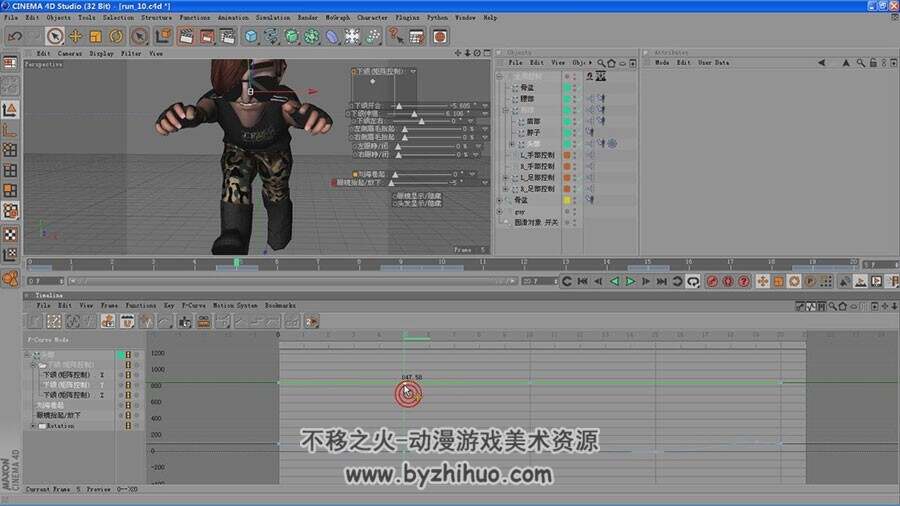Toggle visibility dots of 腰部 object
This screenshot has height=506, width=900.
[x=575, y=99]
